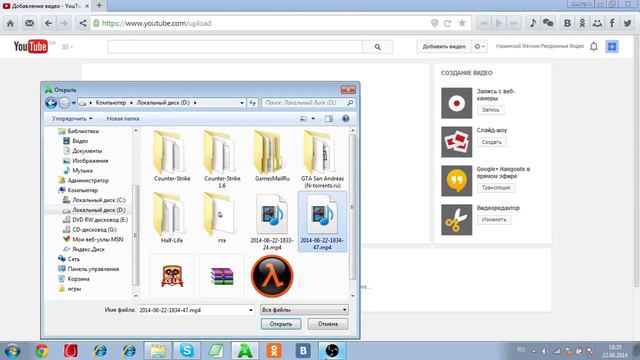Select the WinRAR archive file

coord(222,276)
